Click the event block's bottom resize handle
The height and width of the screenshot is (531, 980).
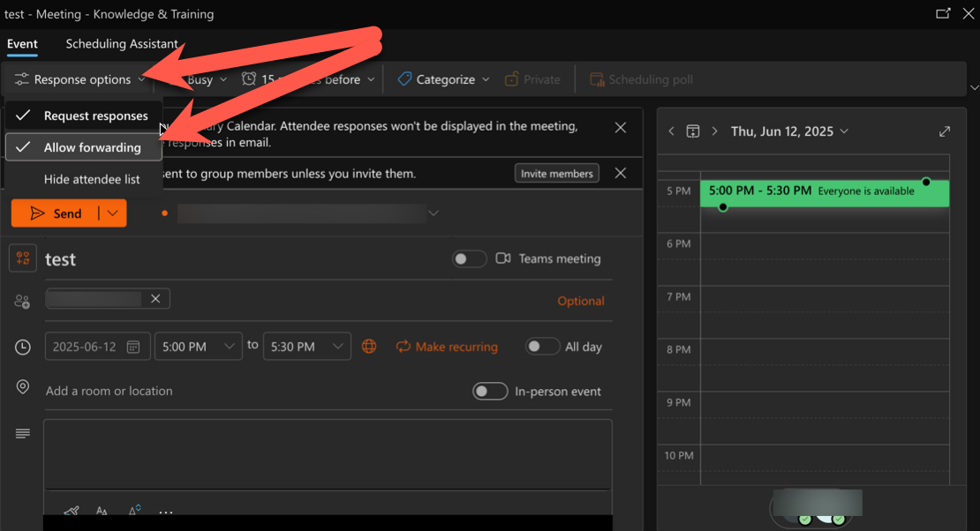click(723, 207)
